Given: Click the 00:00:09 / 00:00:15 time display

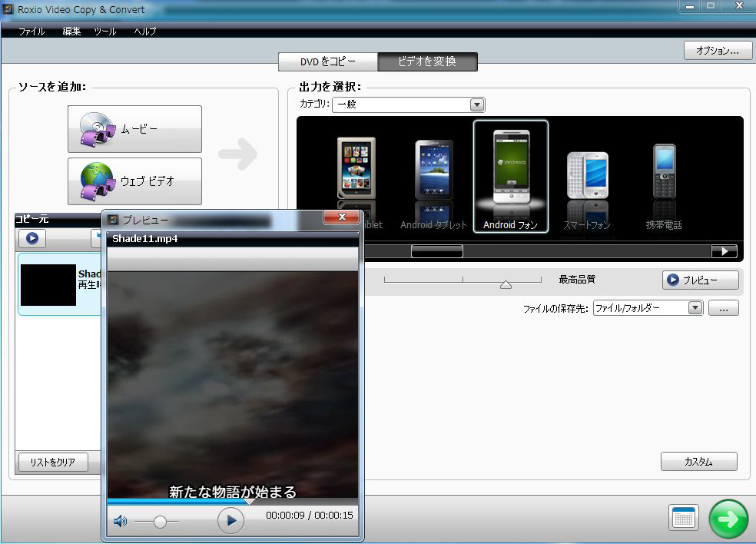Looking at the screenshot, I should [x=310, y=515].
